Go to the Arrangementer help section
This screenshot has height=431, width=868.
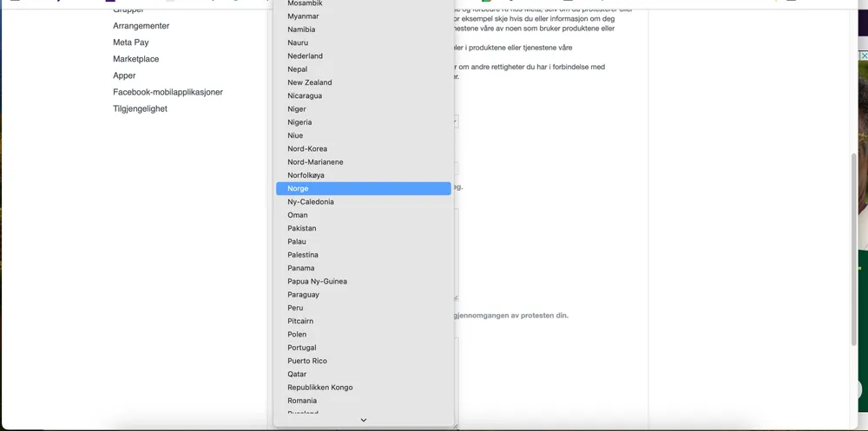click(x=141, y=26)
